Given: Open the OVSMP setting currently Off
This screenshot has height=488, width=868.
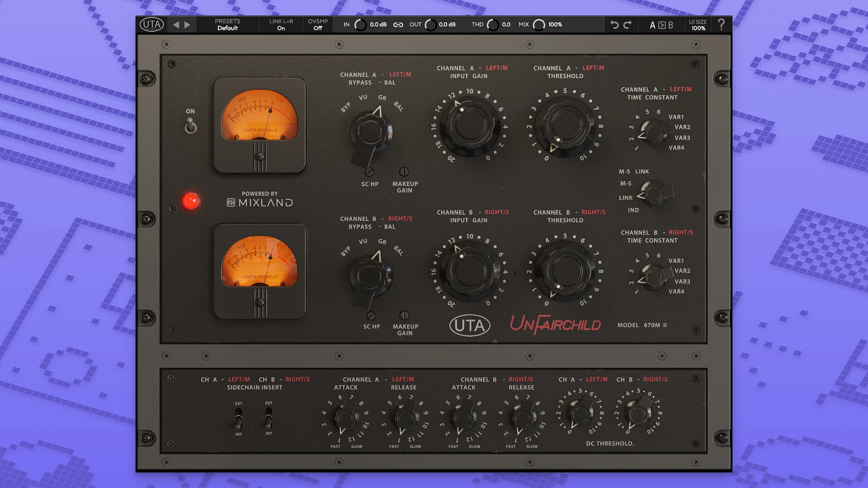Looking at the screenshot, I should pos(317,25).
